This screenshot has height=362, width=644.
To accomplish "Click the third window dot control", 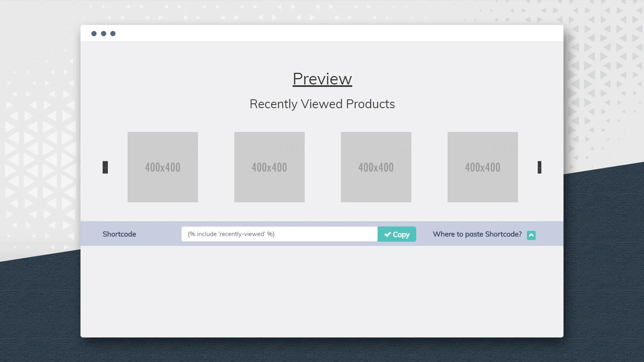I will (113, 33).
